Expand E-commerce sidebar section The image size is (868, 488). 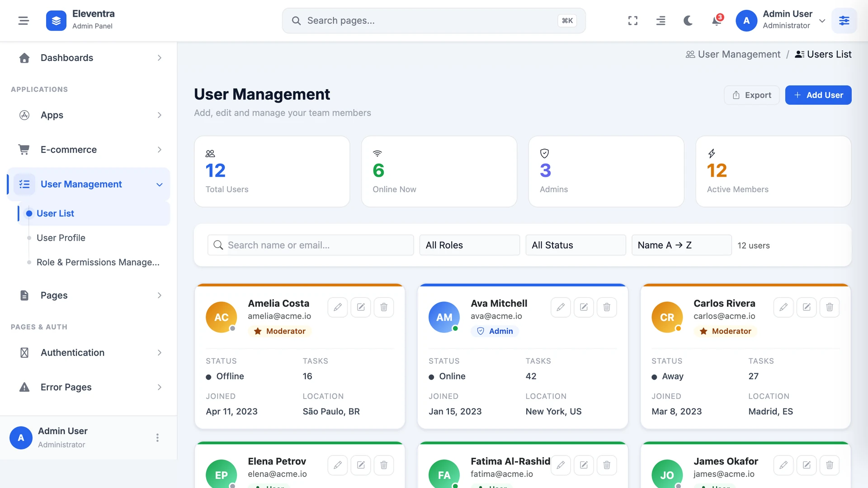pyautogui.click(x=89, y=150)
